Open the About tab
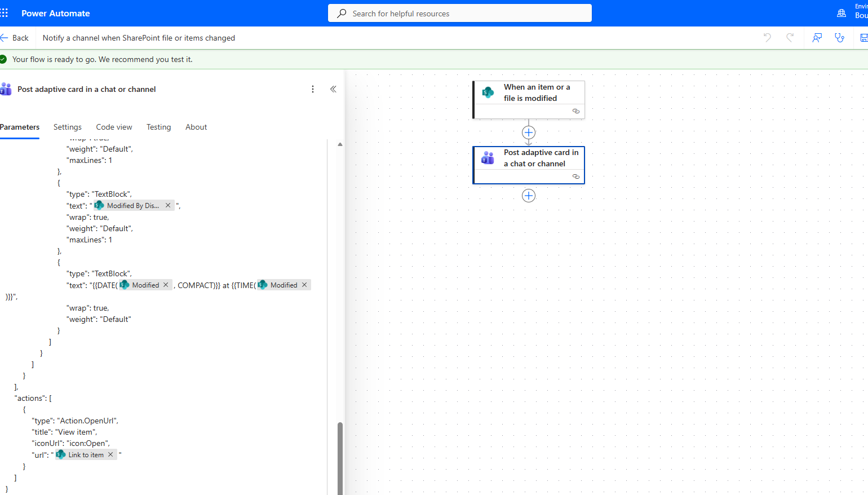Image resolution: width=868 pixels, height=495 pixels. [x=196, y=127]
